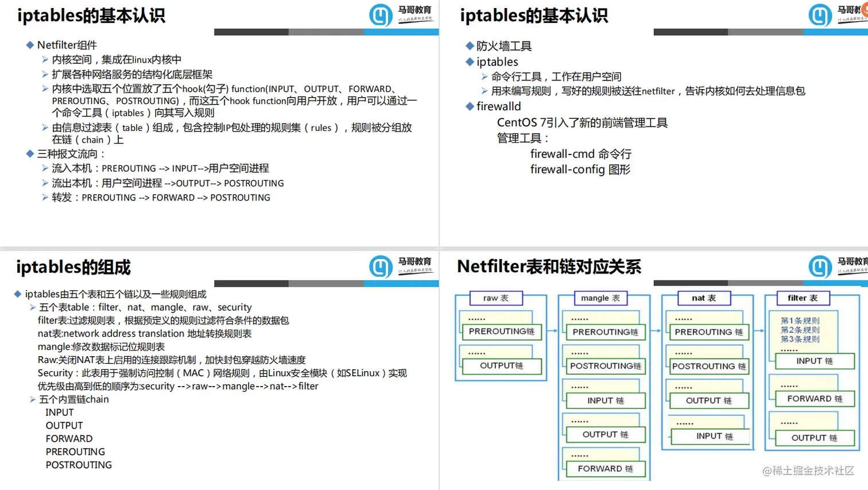The width and height of the screenshot is (868, 490).
Task: Click OUTPUT 链 box in the mangle table
Action: (606, 435)
